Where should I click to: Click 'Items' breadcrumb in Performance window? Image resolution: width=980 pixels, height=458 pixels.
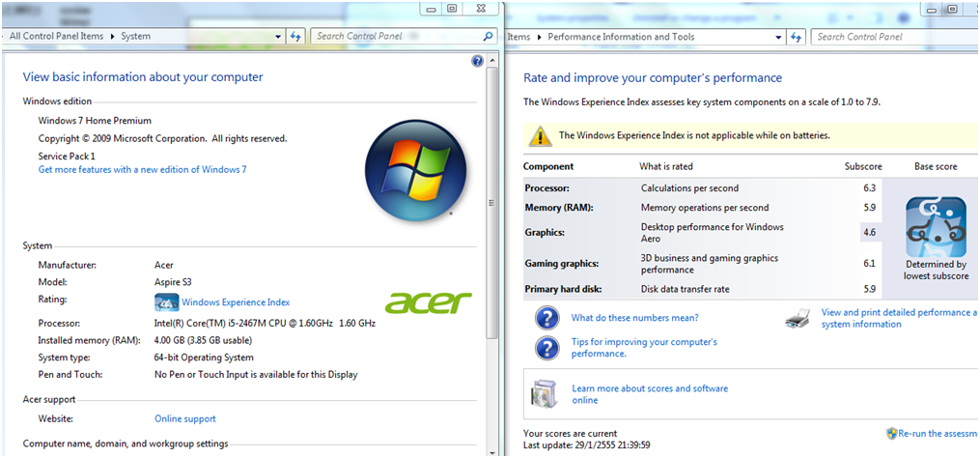(518, 37)
